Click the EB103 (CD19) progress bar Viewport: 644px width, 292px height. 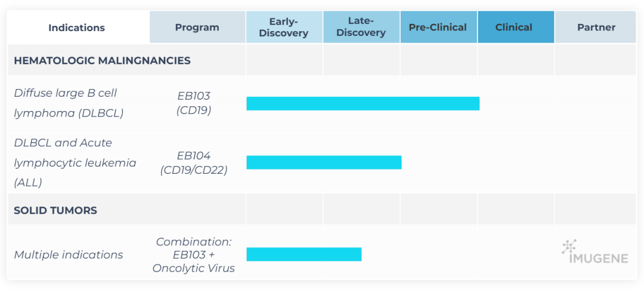(x=363, y=103)
